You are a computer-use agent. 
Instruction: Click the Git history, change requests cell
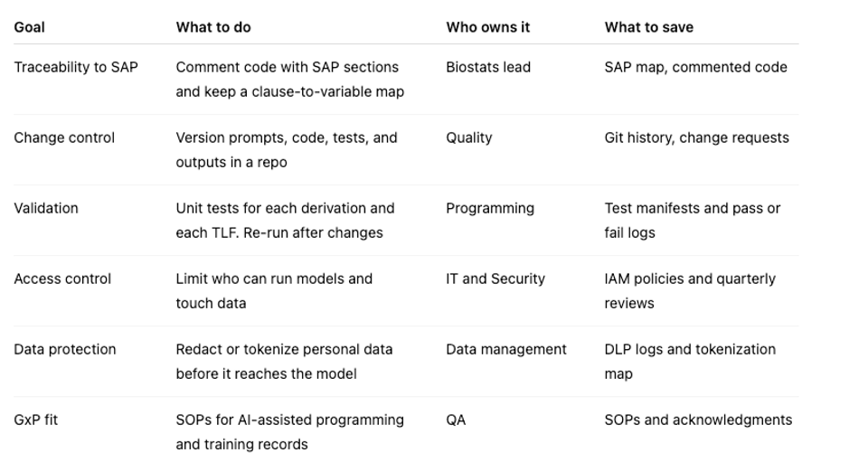click(696, 137)
